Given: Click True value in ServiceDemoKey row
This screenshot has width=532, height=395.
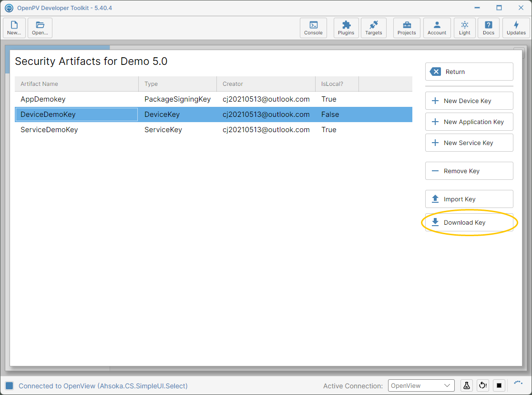Looking at the screenshot, I should pyautogui.click(x=329, y=130).
